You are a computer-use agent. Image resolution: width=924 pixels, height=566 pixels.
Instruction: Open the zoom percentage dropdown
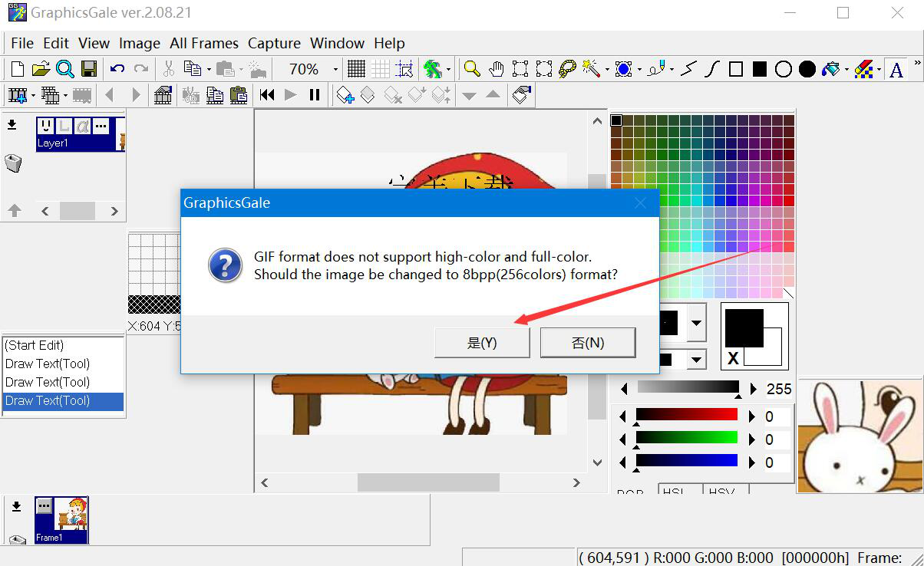pyautogui.click(x=335, y=70)
